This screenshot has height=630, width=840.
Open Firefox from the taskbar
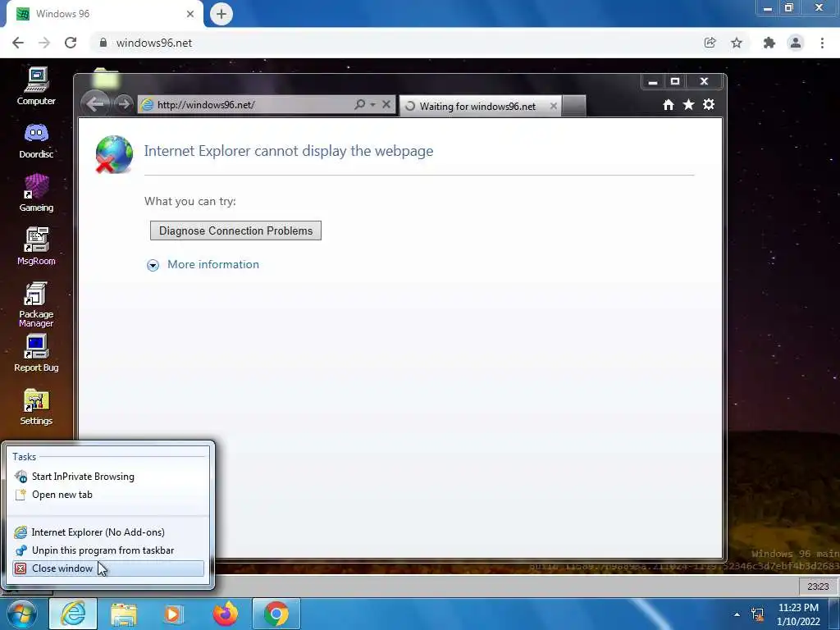tap(226, 614)
